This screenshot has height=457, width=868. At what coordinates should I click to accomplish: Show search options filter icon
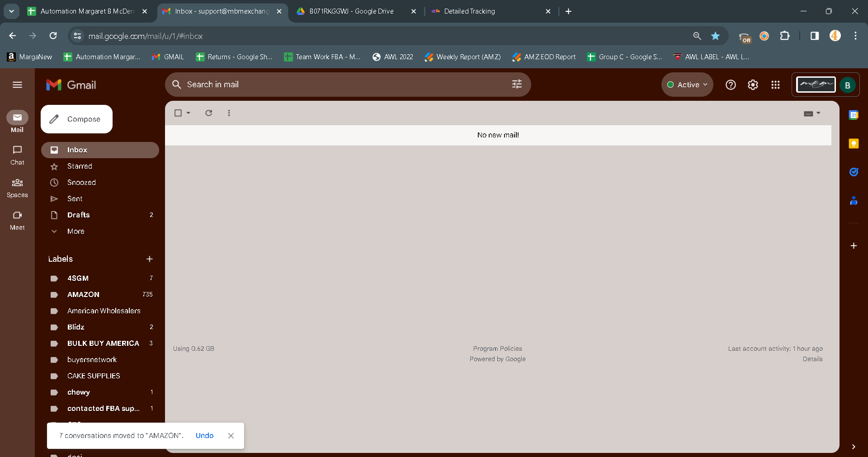tap(517, 85)
